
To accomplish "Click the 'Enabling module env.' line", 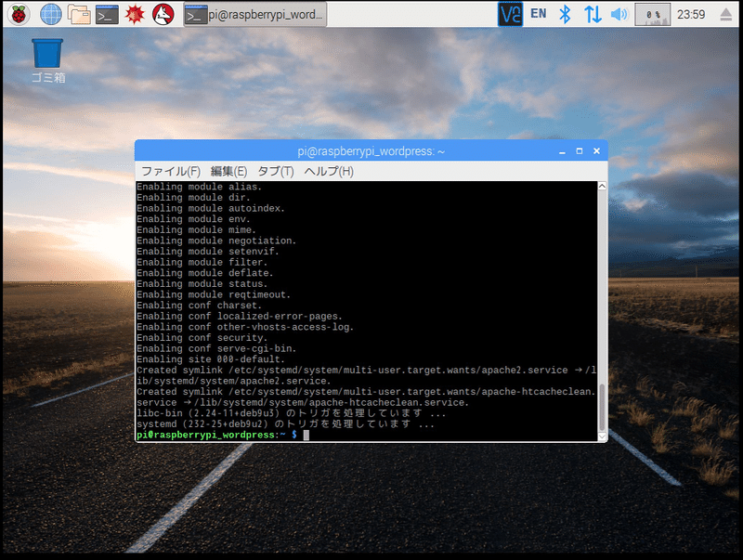I will (193, 219).
